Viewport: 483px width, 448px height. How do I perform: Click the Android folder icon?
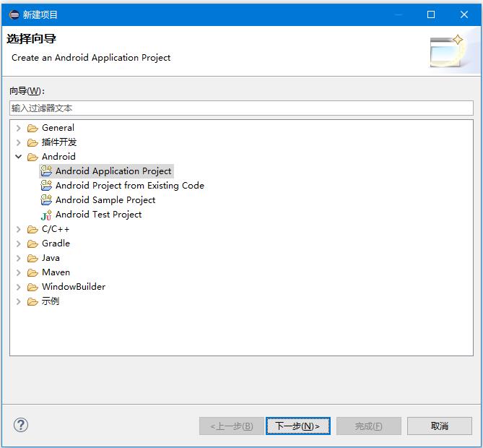32,157
